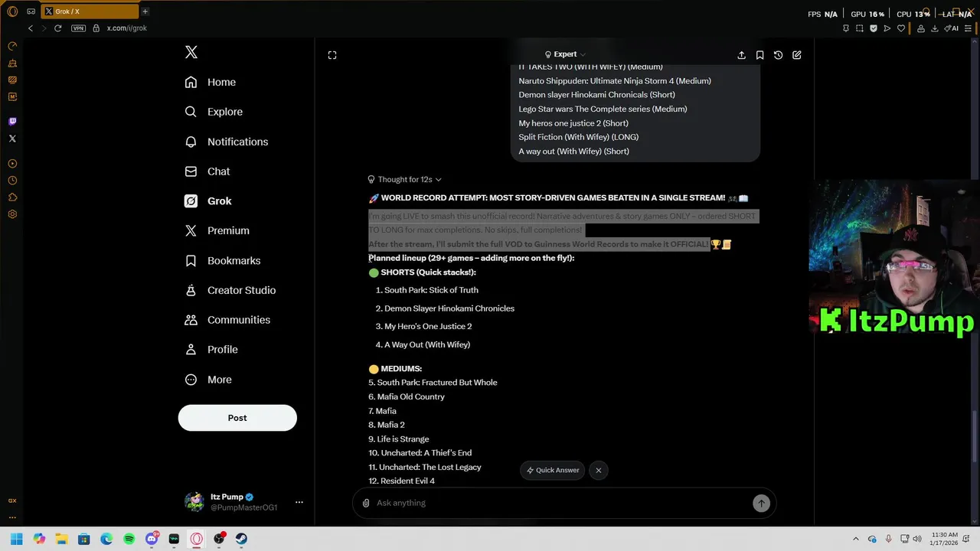Open the Premium page
Viewport: 980px width, 551px height.
pyautogui.click(x=217, y=230)
